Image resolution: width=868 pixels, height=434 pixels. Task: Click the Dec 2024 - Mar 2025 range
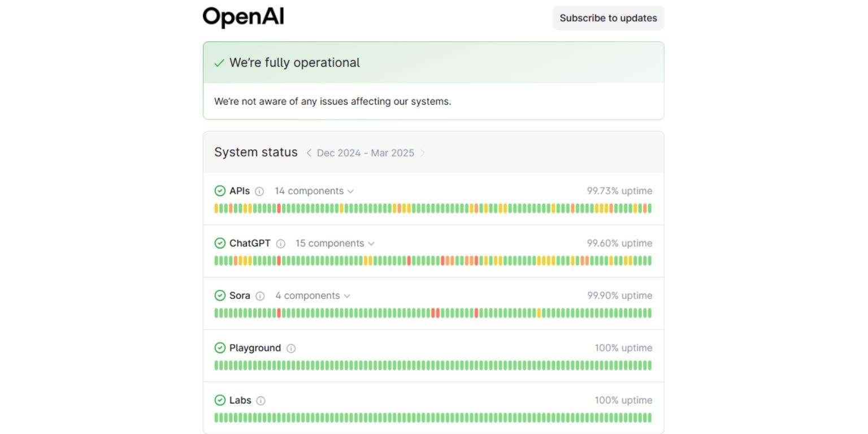click(366, 153)
